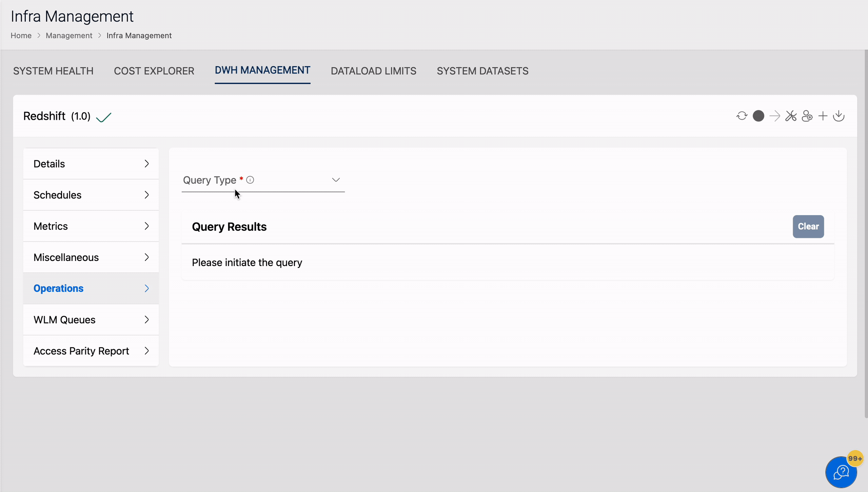
Task: Click the user/permissions icon
Action: click(807, 116)
